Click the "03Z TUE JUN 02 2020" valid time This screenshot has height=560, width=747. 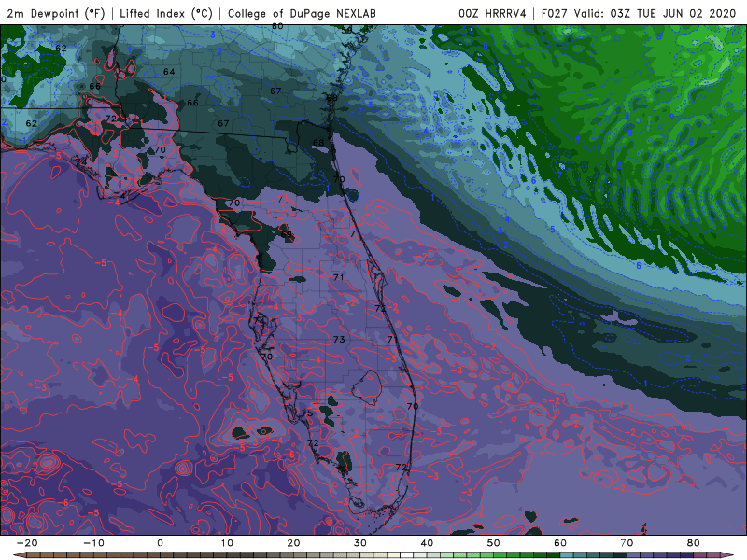tap(672, 13)
